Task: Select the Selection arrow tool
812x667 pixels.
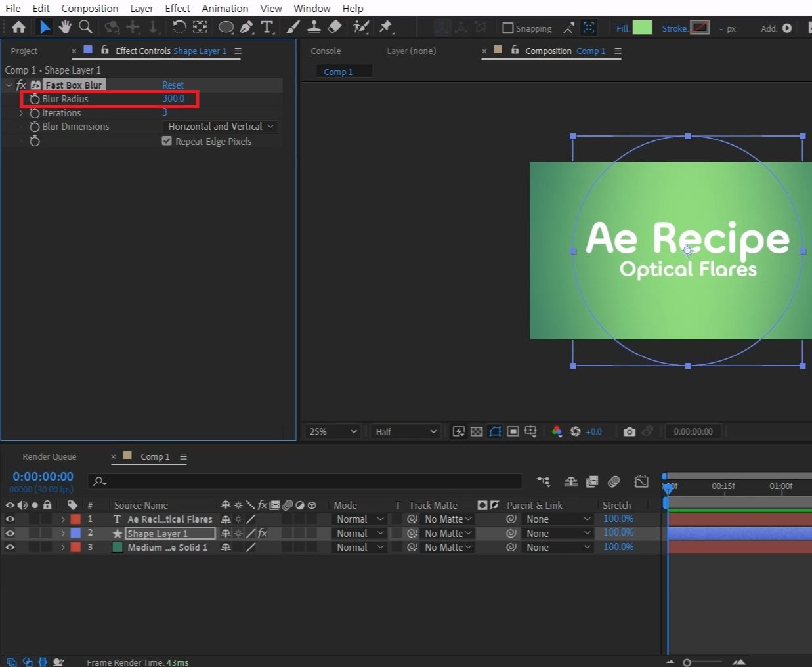Action: click(44, 27)
